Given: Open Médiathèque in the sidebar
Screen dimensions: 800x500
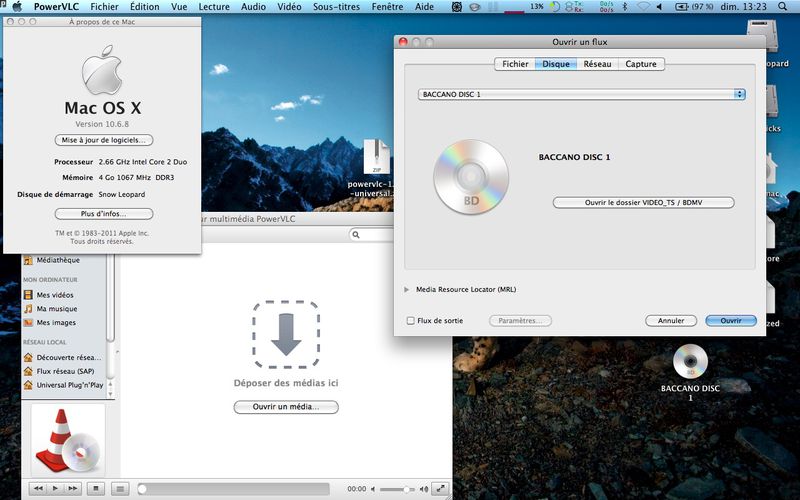Looking at the screenshot, I should pos(58,260).
